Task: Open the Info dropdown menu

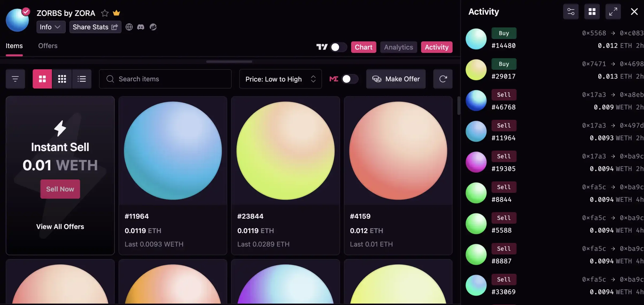Action: click(49, 27)
